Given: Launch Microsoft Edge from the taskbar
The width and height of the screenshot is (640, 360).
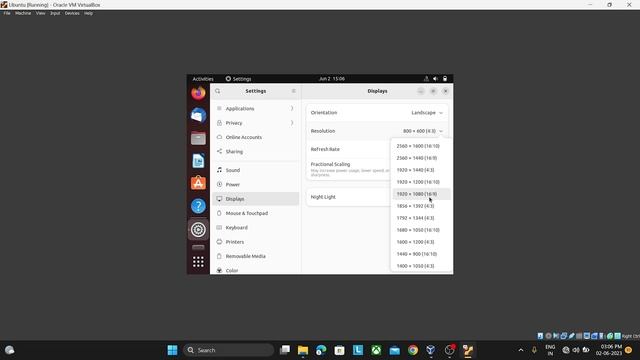Looking at the screenshot, I should 321,350.
